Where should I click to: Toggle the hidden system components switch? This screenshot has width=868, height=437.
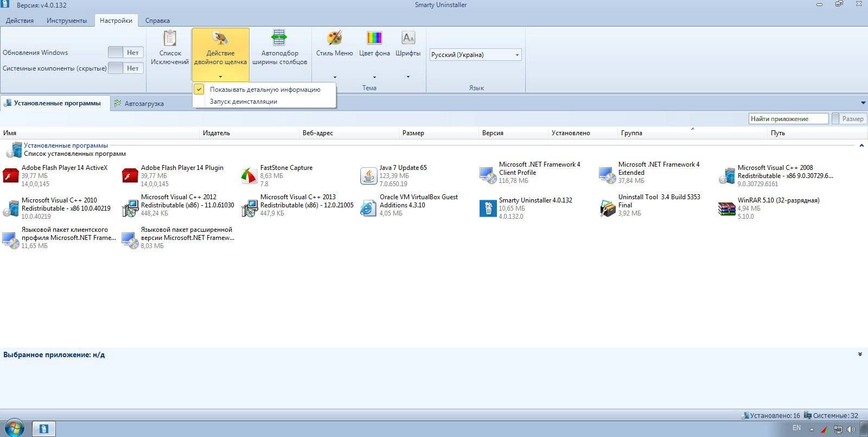tap(125, 68)
